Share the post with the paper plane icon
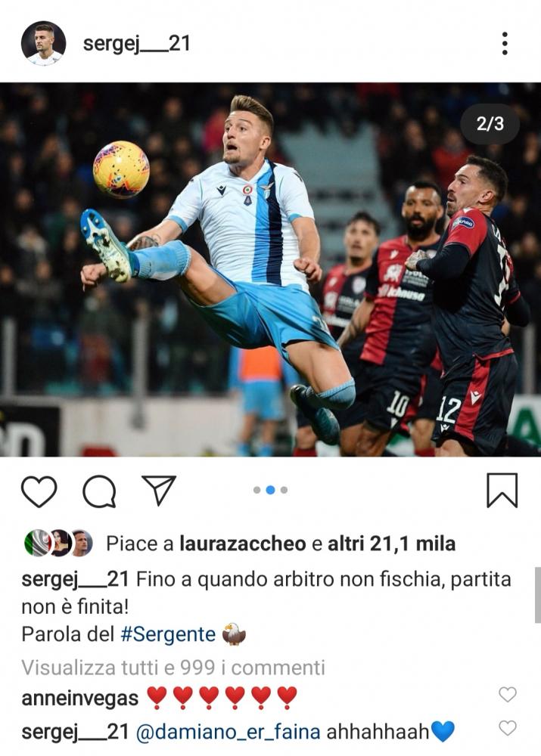The width and height of the screenshot is (541, 756). tap(159, 490)
